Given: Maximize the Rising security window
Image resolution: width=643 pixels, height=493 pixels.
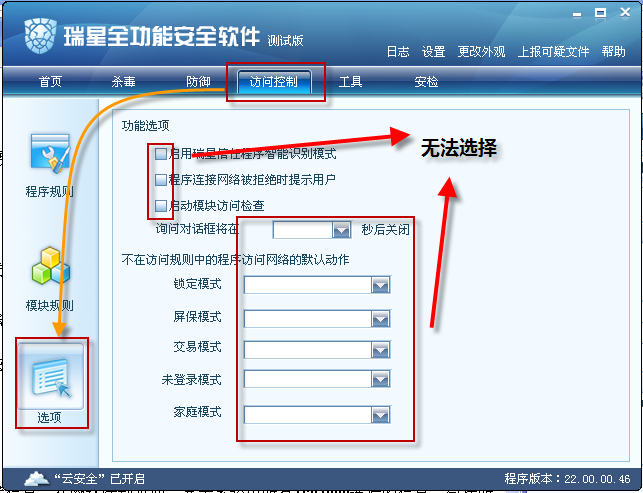Looking at the screenshot, I should coord(600,13).
